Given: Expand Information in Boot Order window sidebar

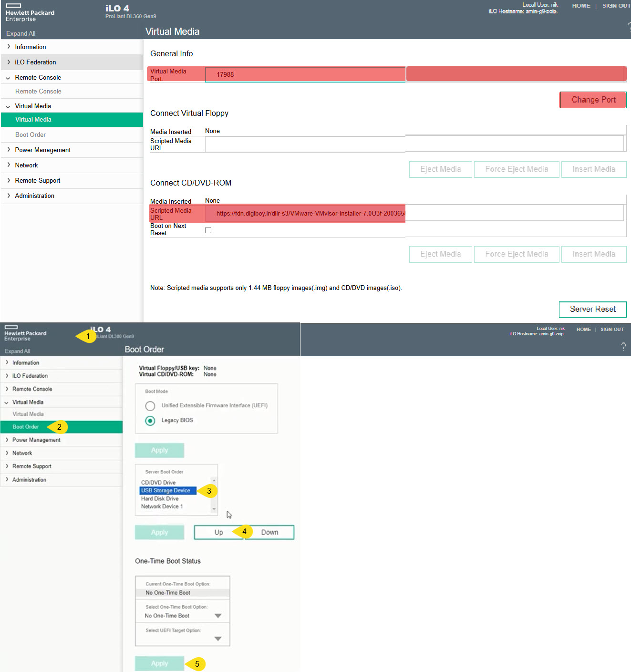Looking at the screenshot, I should 7,362.
